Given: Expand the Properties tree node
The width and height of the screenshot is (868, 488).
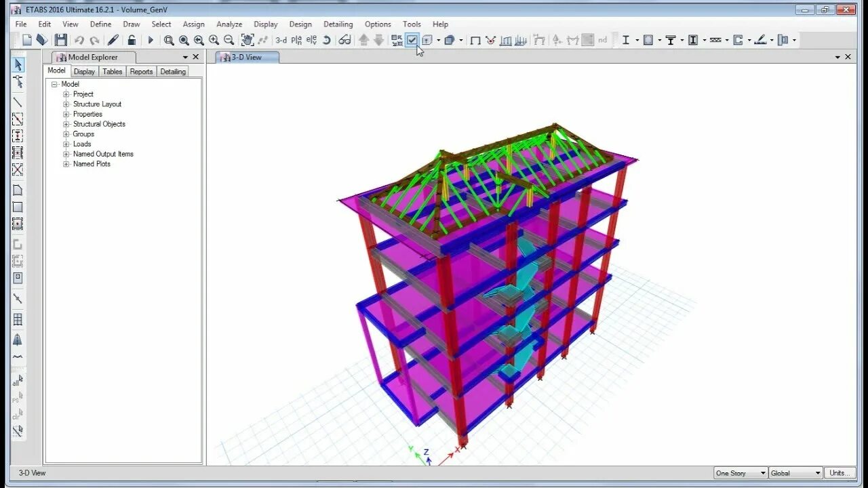Looking at the screenshot, I should 66,114.
